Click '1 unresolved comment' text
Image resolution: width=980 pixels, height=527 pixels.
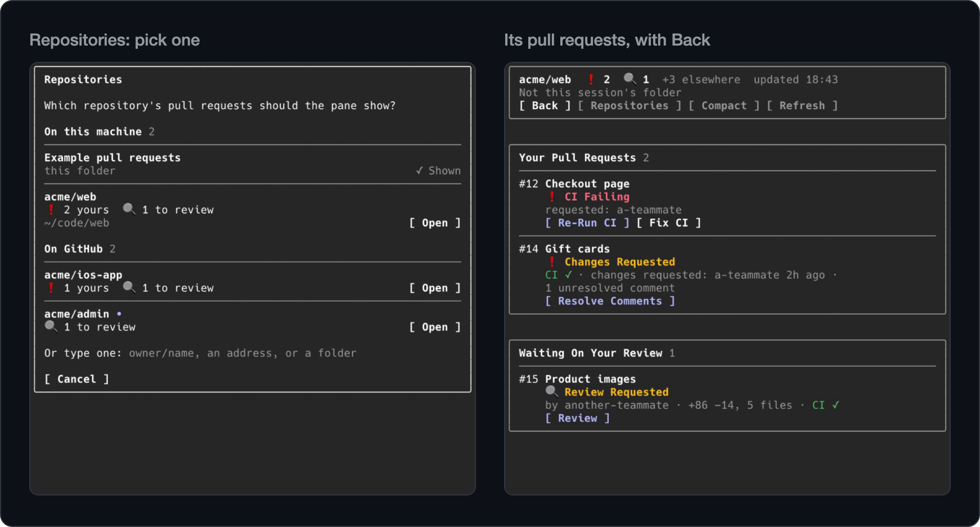[610, 288]
